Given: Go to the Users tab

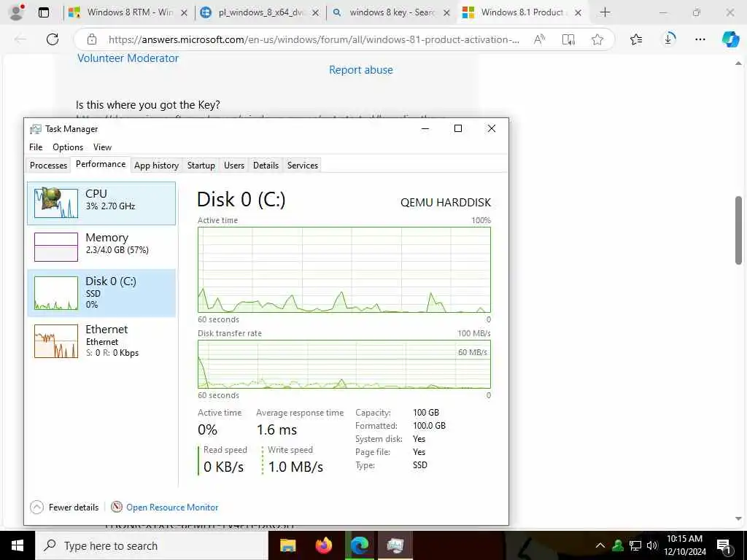Looking at the screenshot, I should click(234, 166).
